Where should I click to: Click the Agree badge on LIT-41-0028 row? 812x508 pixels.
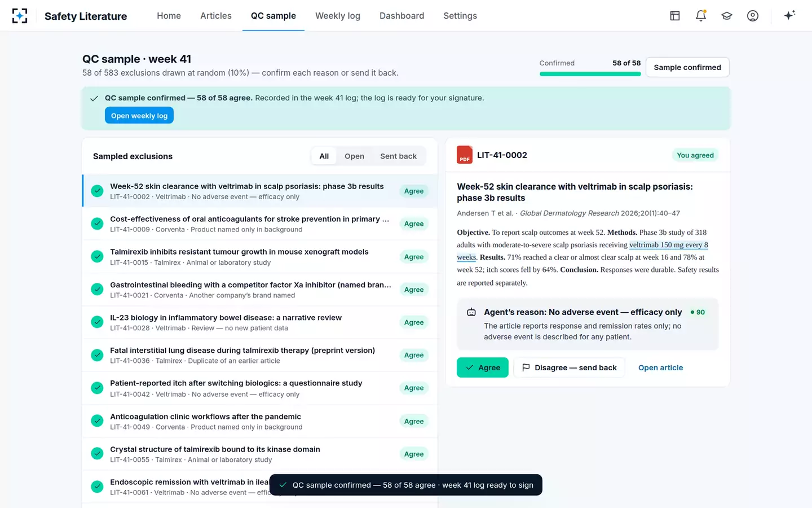coord(414,322)
